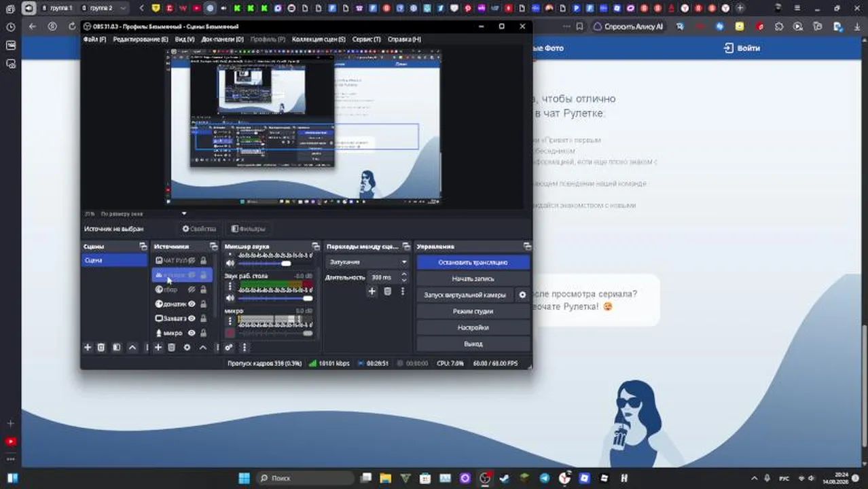Adjust Звук раб. стола volume slider
The width and height of the screenshot is (868, 489).
click(x=275, y=298)
